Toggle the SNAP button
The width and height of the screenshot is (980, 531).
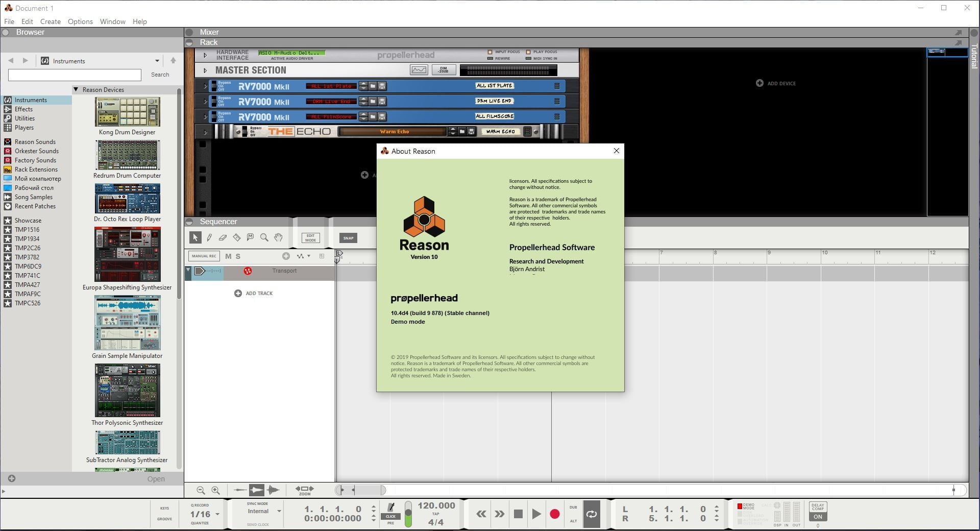[x=348, y=238]
